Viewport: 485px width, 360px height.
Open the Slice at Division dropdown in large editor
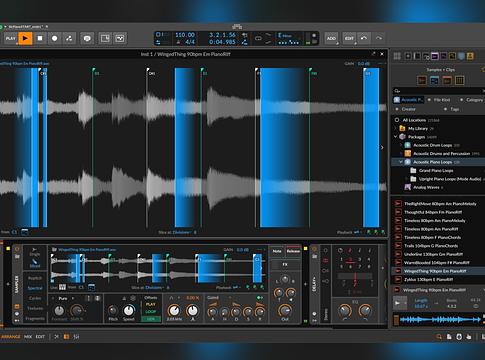tap(182, 232)
